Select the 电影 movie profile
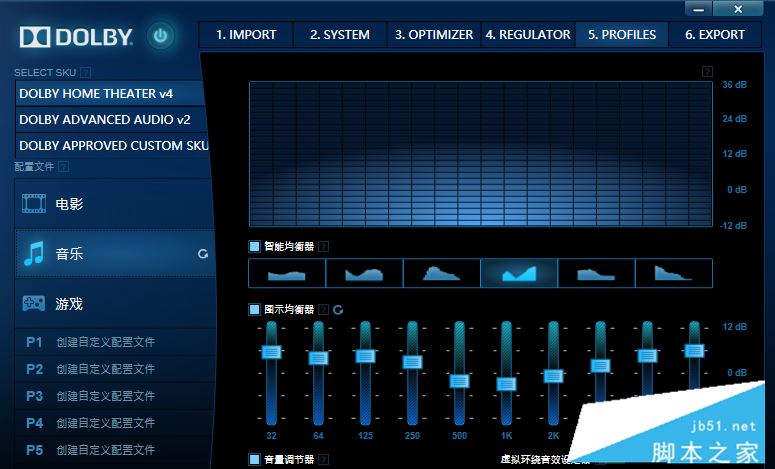The width and height of the screenshot is (775, 469). point(115,203)
